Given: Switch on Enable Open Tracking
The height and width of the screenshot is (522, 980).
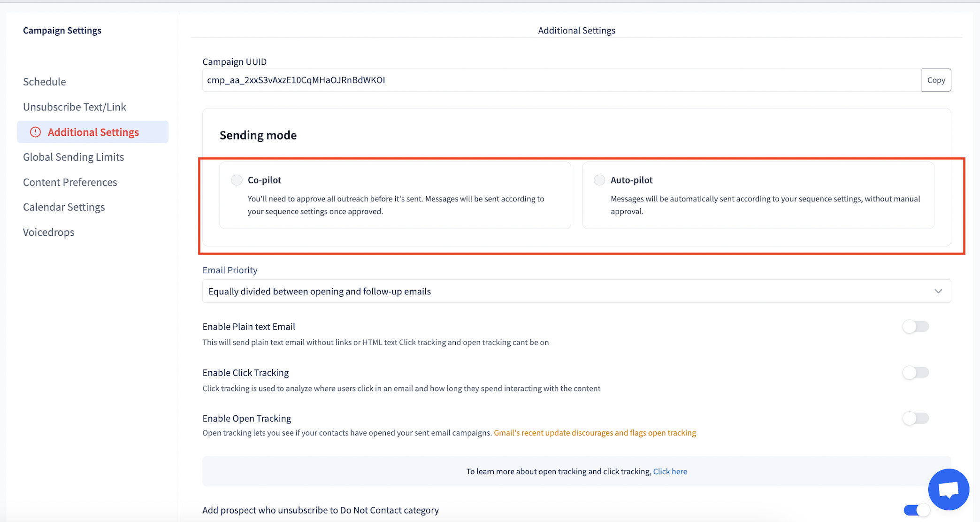Looking at the screenshot, I should [915, 418].
